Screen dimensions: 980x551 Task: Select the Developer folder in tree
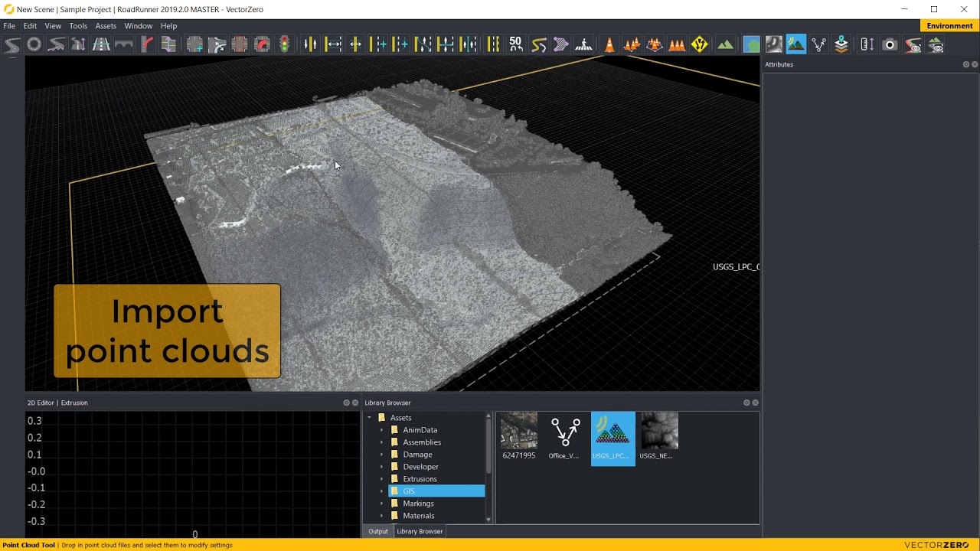pos(420,467)
